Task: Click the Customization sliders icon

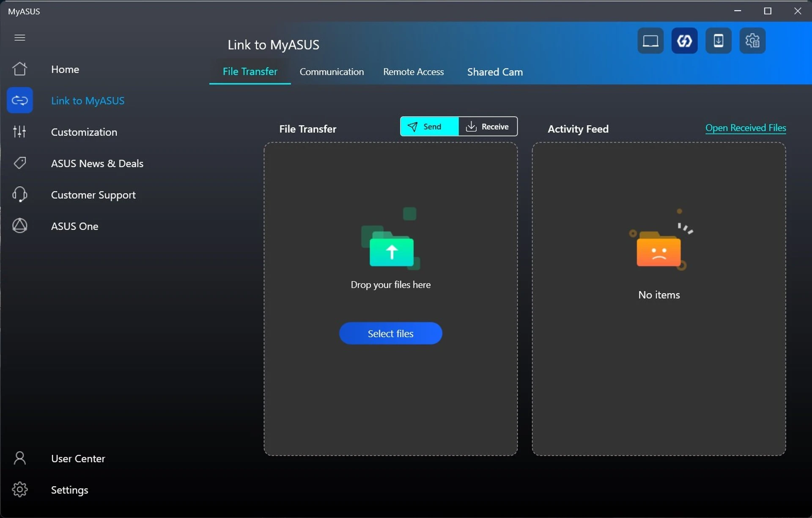Action: (19, 132)
